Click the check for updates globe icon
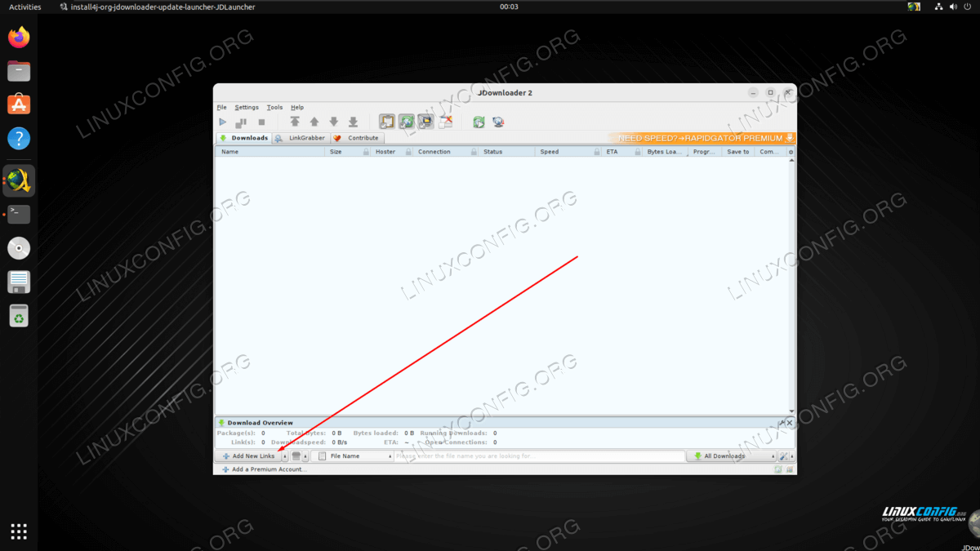Viewport: 980px width, 551px height. point(498,122)
